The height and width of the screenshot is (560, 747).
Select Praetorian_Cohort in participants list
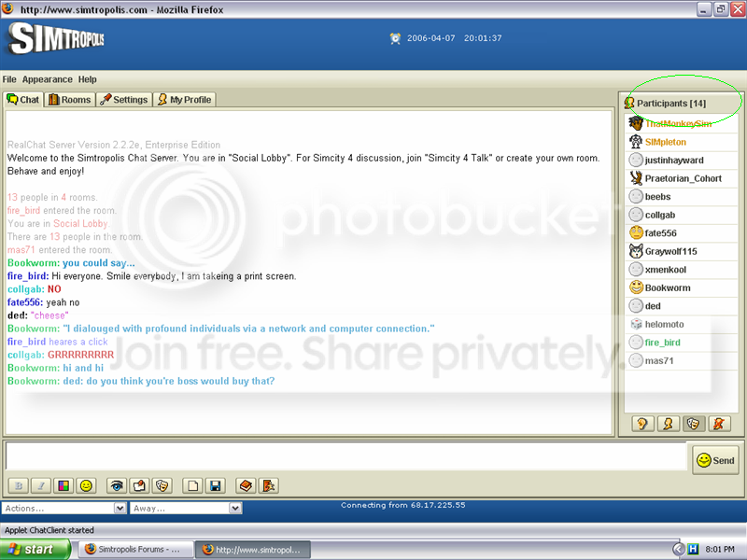(682, 178)
